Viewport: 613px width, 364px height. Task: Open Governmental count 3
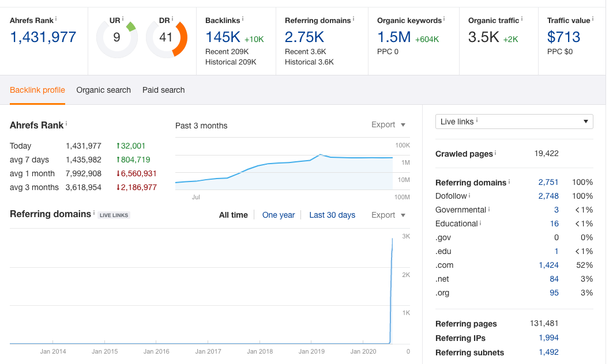click(x=556, y=210)
